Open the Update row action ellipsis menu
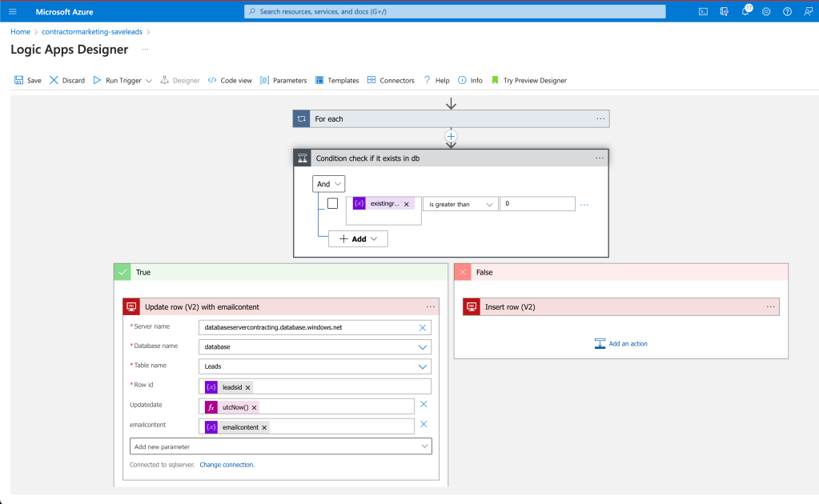 [431, 306]
